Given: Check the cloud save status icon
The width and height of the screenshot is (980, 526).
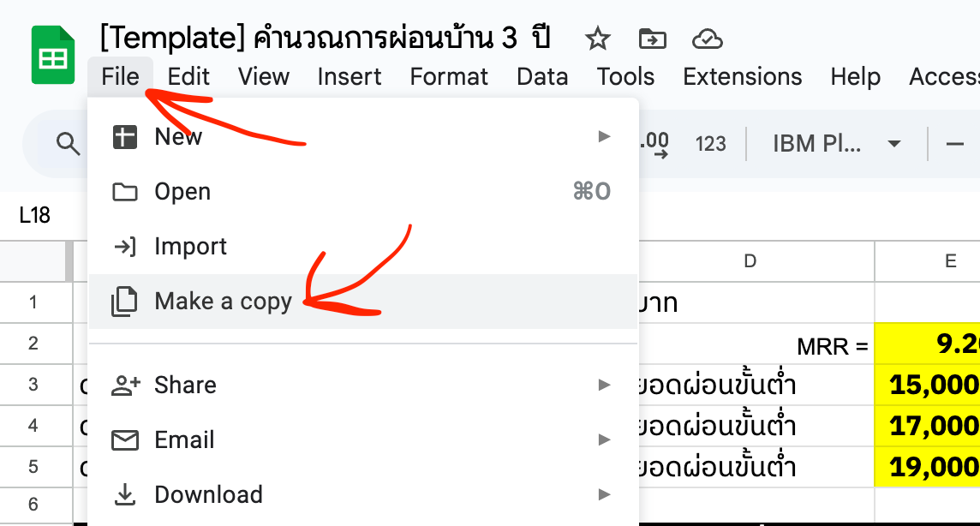Looking at the screenshot, I should coord(708,39).
